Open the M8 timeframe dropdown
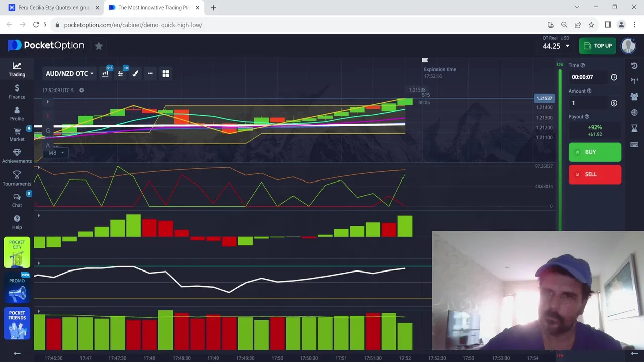This screenshot has width=644, height=362. [55, 153]
